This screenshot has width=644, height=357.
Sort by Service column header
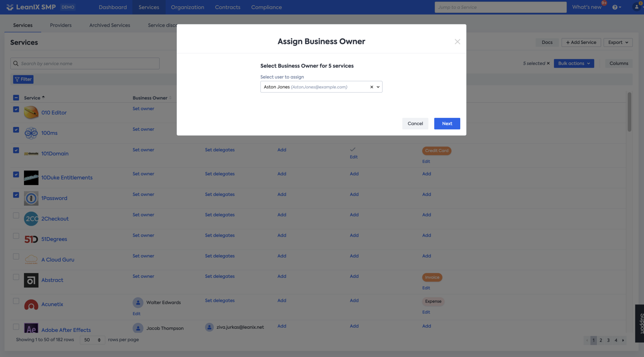pyautogui.click(x=34, y=98)
